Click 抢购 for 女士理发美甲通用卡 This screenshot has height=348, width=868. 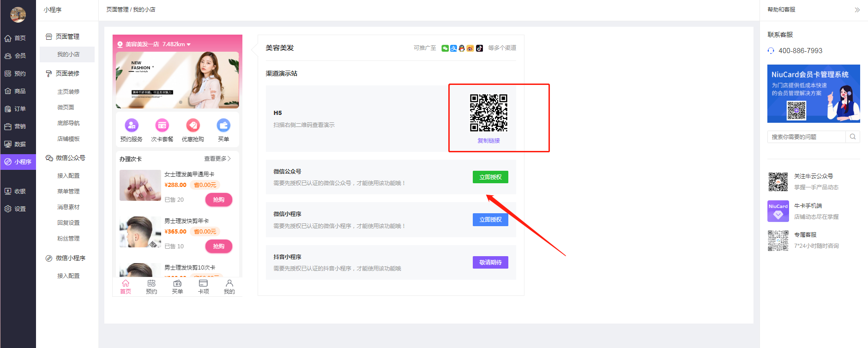click(x=219, y=200)
